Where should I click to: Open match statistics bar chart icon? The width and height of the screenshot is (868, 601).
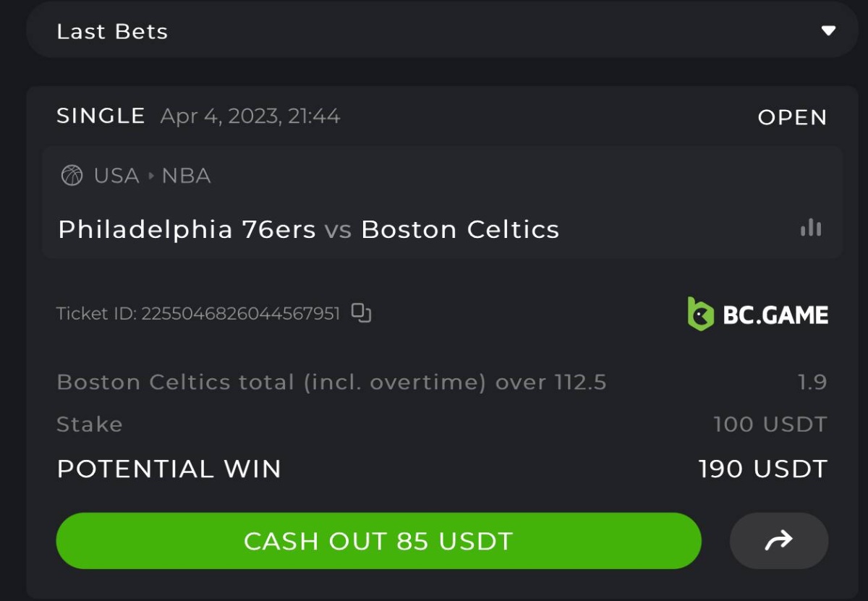[811, 229]
